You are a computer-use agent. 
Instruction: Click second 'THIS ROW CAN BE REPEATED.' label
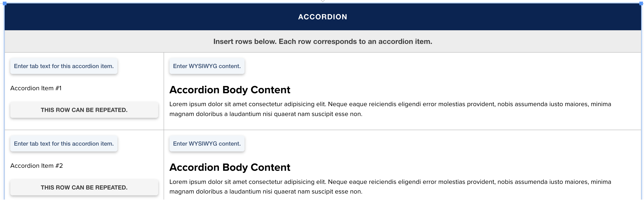(84, 187)
